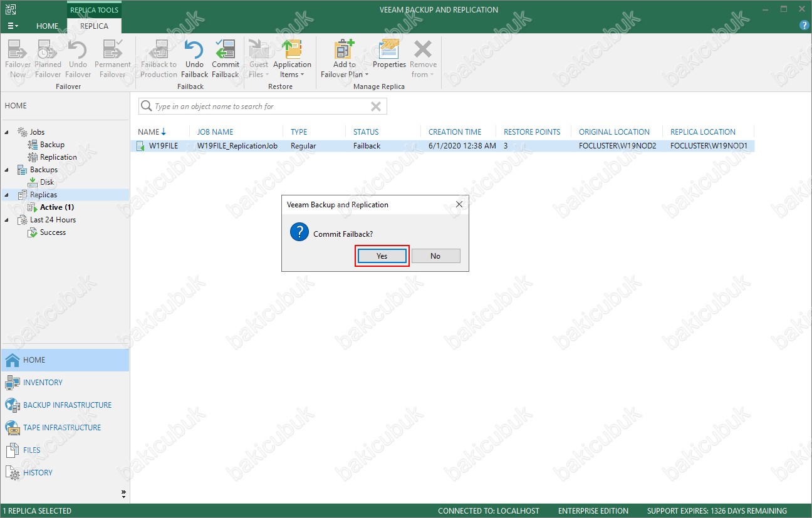Select Success under Last 24 Hours

pos(53,232)
